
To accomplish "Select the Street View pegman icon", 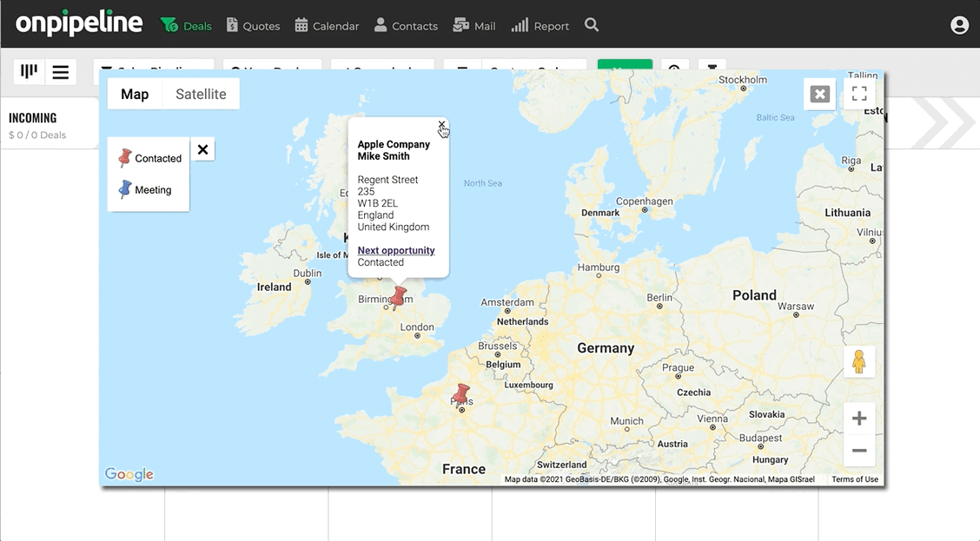I will pos(858,362).
